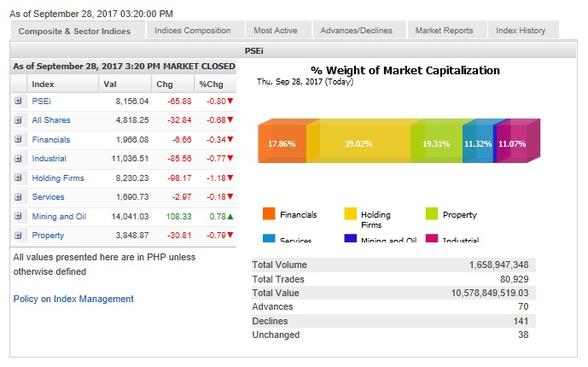588x367 pixels.
Task: Expand the Financials row plus icon
Action: pyautogui.click(x=19, y=139)
